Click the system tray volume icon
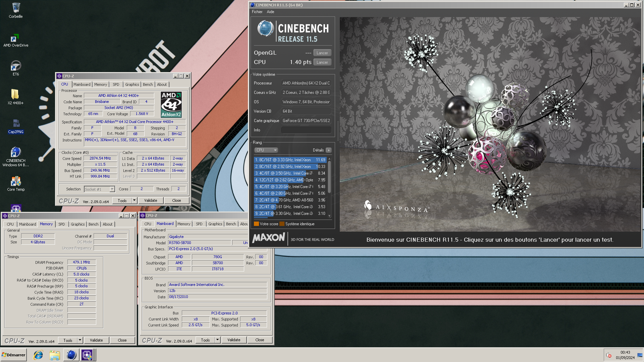 609,355
